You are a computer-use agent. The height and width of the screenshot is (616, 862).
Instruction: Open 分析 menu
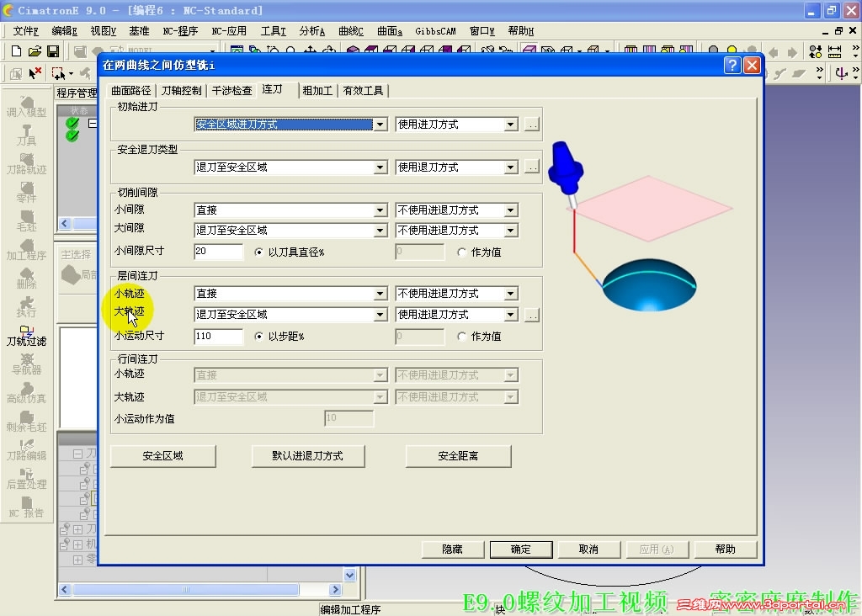tap(311, 31)
